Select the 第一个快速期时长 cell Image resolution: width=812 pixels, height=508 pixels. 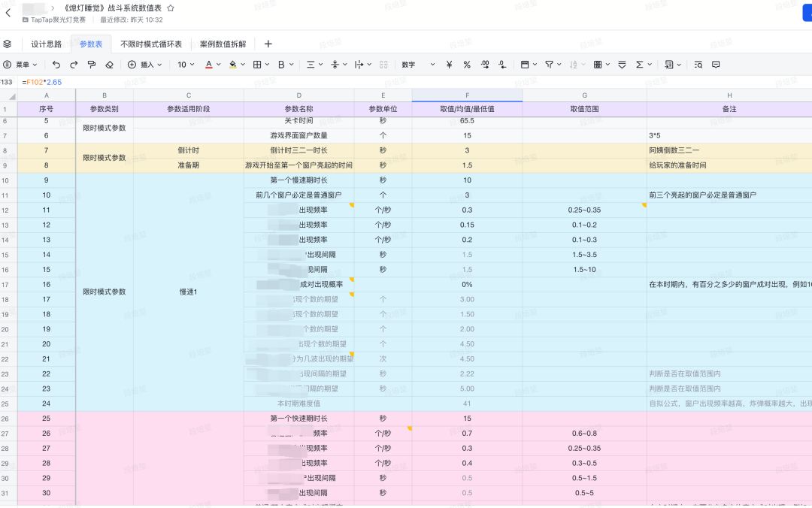(x=298, y=419)
